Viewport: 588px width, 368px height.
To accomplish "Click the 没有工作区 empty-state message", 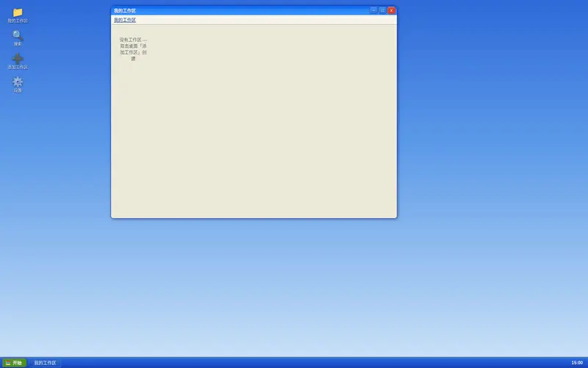I will (x=133, y=49).
